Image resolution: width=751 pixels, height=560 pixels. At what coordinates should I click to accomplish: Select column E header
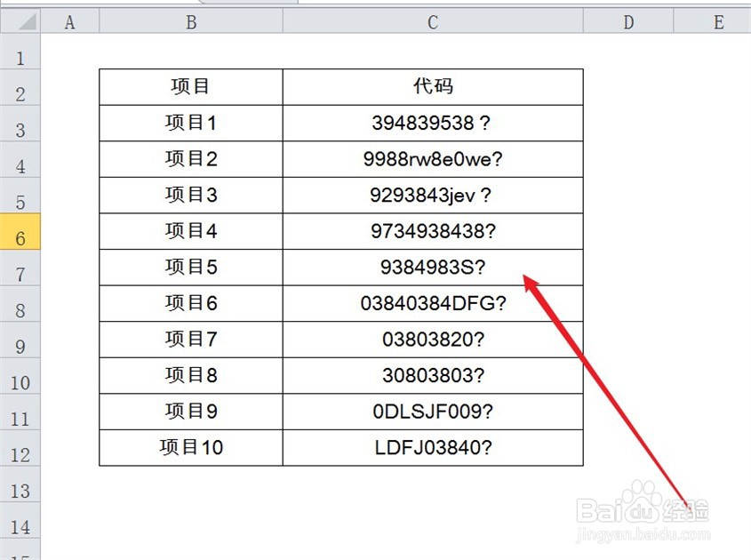pyautogui.click(x=713, y=21)
